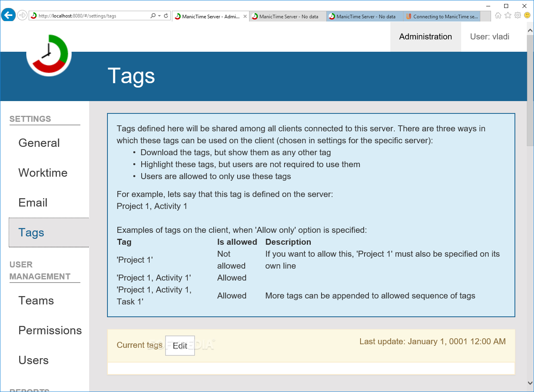534x392 pixels.
Task: Open Administration menu item
Action: click(x=425, y=37)
